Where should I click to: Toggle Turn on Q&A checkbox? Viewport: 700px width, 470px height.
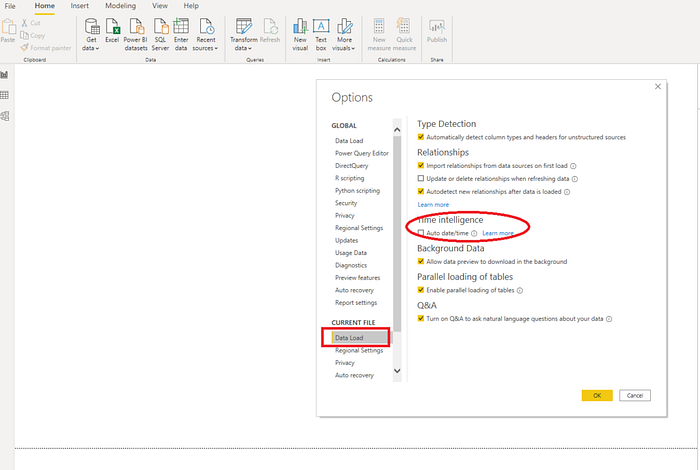421,319
